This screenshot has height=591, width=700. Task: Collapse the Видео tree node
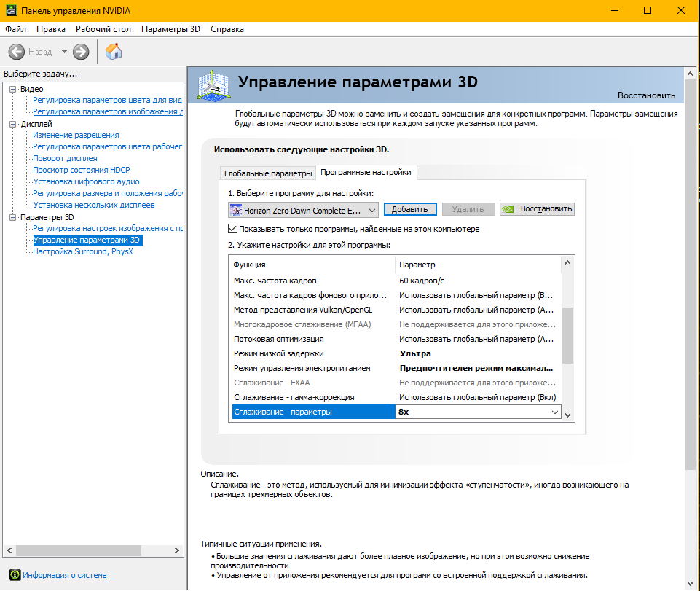(13, 89)
